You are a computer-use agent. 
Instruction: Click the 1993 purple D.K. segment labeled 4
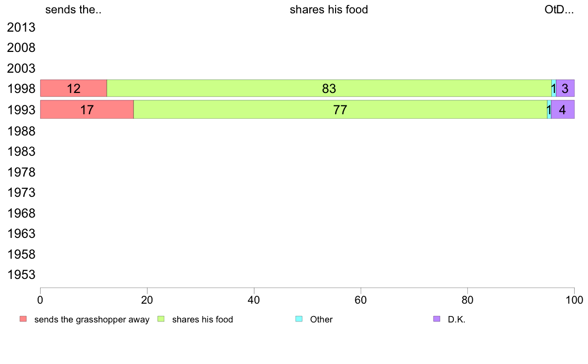tap(563, 109)
